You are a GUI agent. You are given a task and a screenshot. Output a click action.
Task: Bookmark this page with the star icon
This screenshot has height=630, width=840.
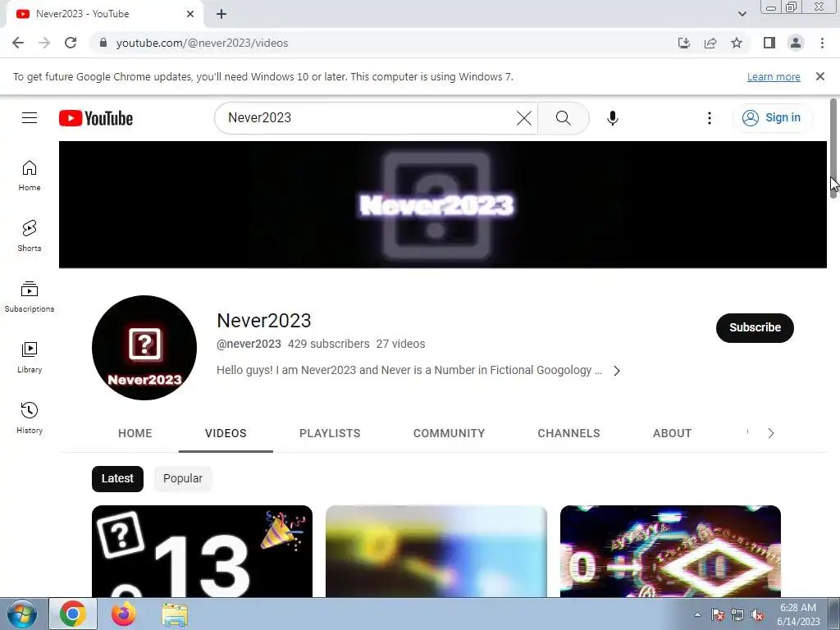[737, 43]
